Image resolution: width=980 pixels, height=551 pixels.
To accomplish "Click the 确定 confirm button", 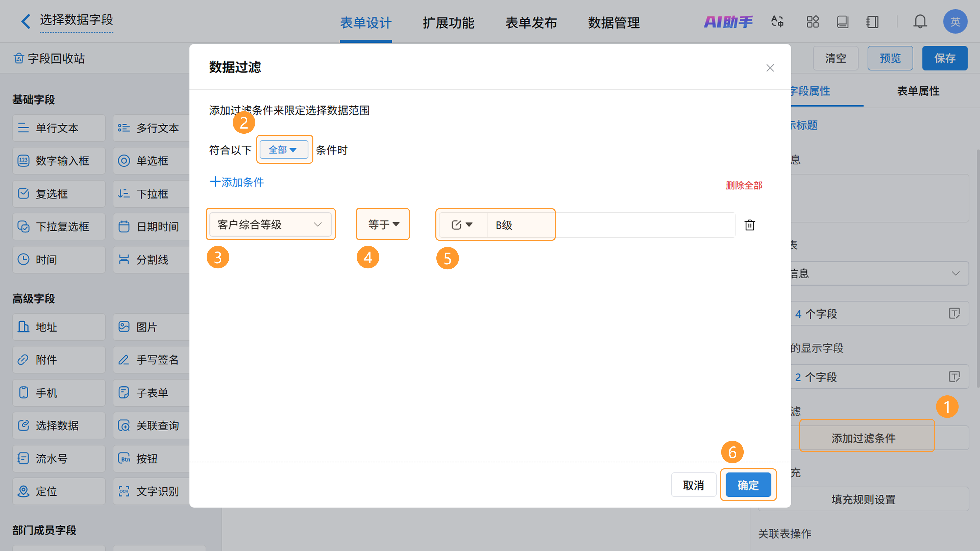I will pyautogui.click(x=748, y=485).
